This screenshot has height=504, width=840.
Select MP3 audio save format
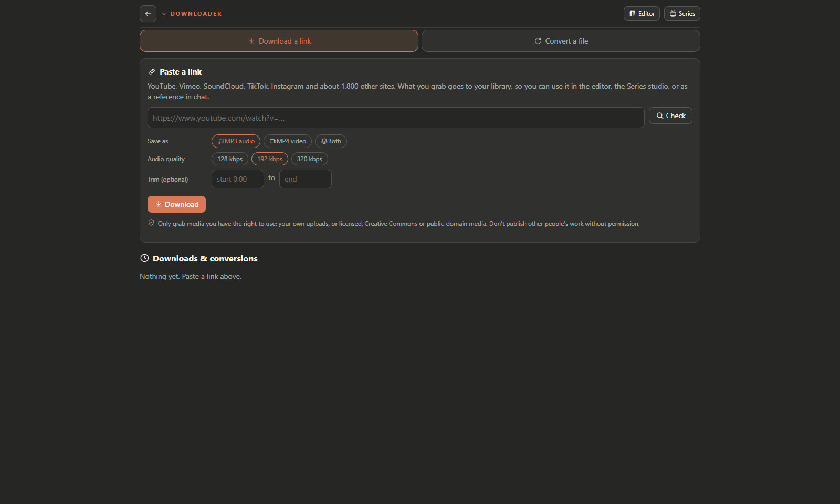[236, 141]
